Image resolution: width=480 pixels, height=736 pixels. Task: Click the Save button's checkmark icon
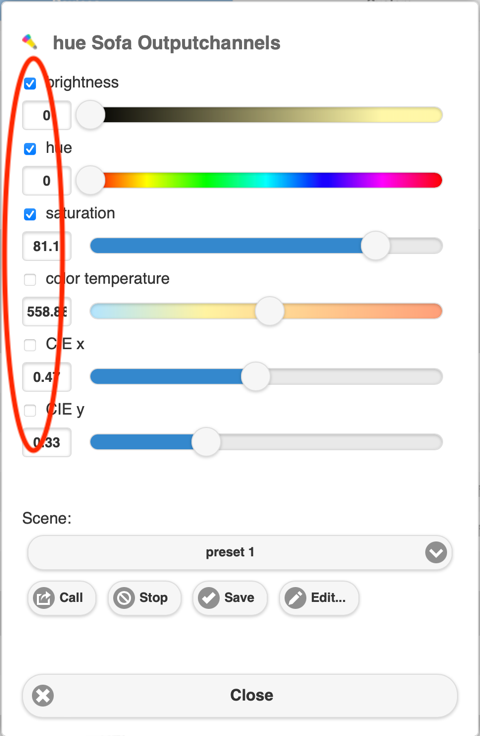pyautogui.click(x=209, y=598)
